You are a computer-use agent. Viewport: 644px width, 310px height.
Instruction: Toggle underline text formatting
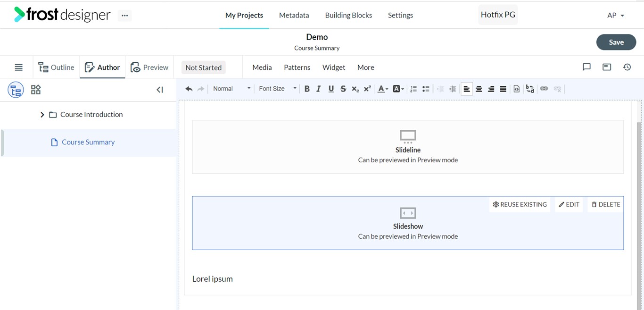(x=331, y=89)
